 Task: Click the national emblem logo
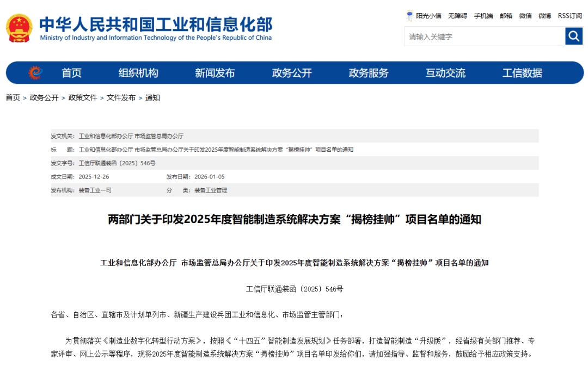tap(20, 28)
